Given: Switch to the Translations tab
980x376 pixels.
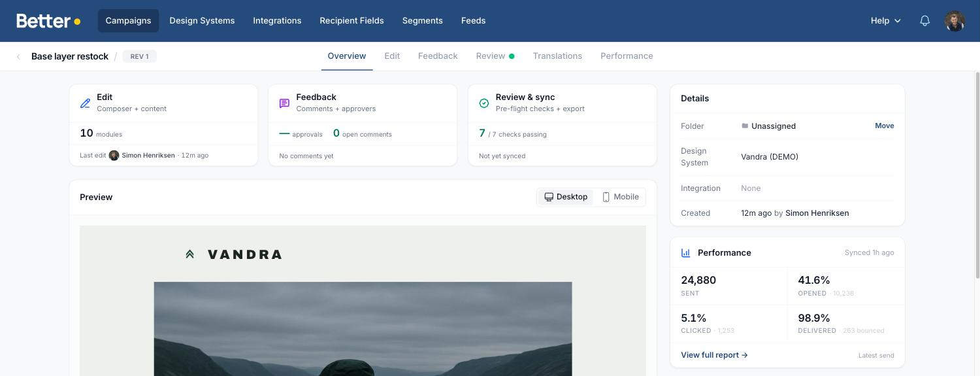Looking at the screenshot, I should pos(557,56).
